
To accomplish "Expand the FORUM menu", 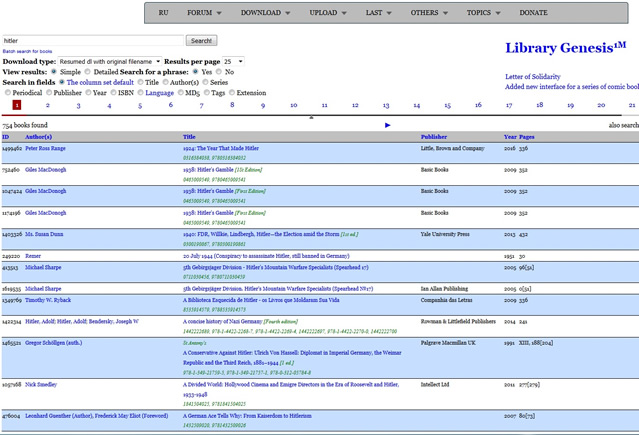I will pos(204,13).
